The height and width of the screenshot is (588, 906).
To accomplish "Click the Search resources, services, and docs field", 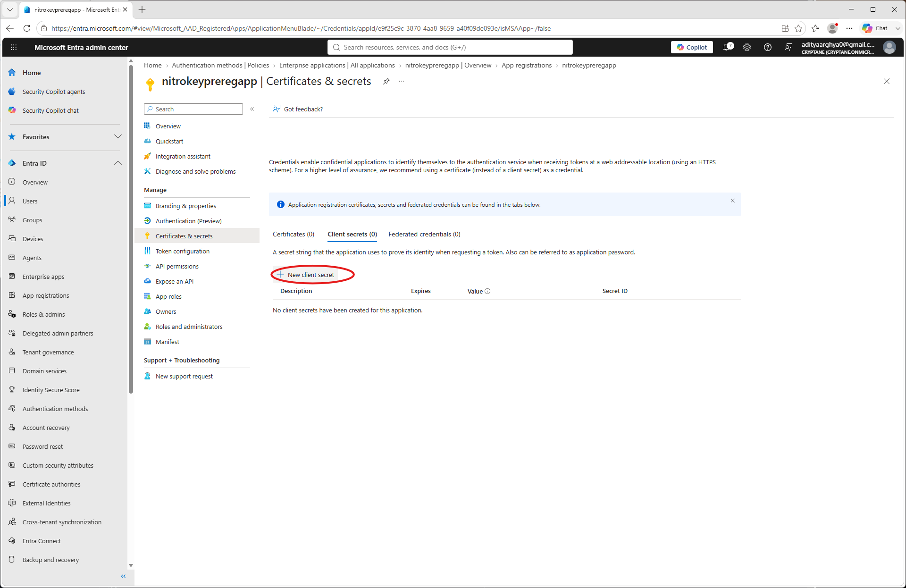I will coord(450,47).
